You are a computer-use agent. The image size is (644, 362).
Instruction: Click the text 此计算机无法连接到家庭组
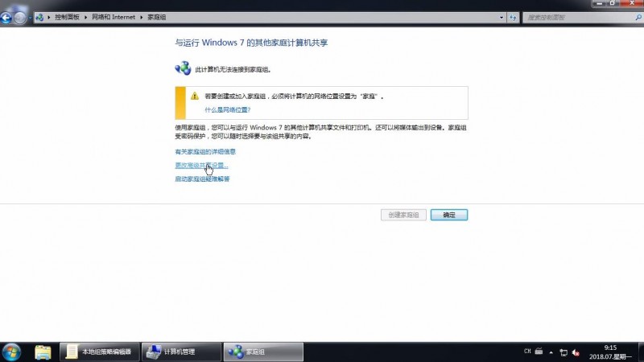pyautogui.click(x=233, y=69)
